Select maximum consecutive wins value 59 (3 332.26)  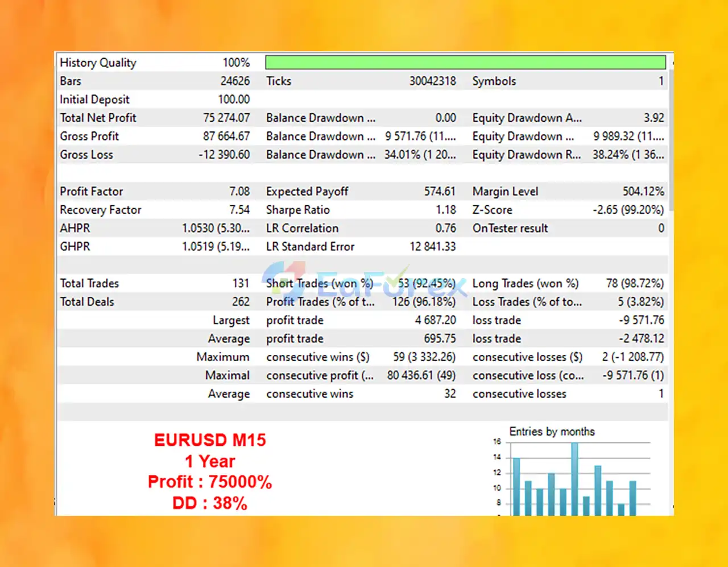click(424, 357)
